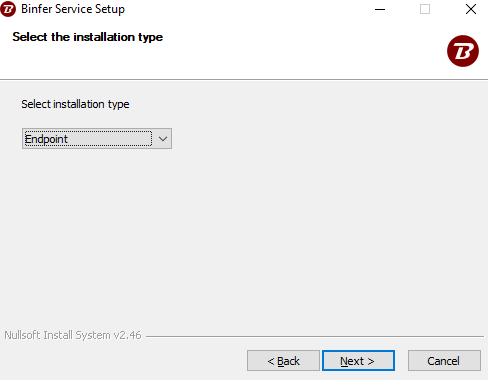Screen dimensions: 488x380
Task: Click the Back button
Action: tap(283, 360)
